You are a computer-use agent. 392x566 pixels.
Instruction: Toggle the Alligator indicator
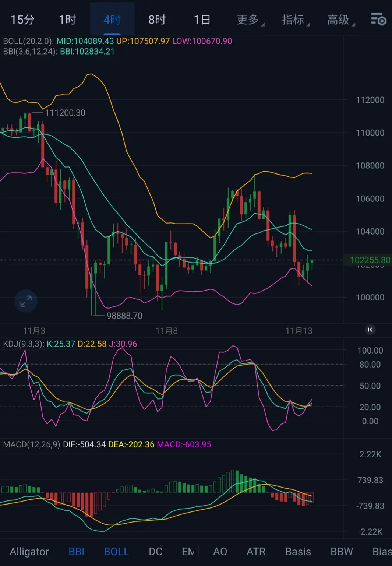(x=29, y=551)
